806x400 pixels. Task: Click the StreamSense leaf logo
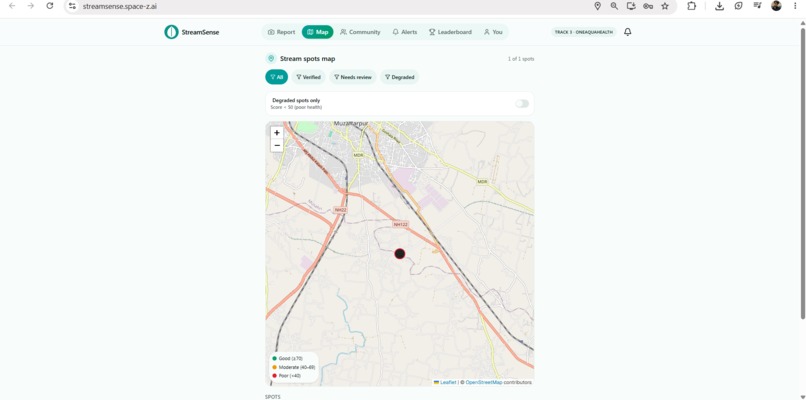click(171, 32)
